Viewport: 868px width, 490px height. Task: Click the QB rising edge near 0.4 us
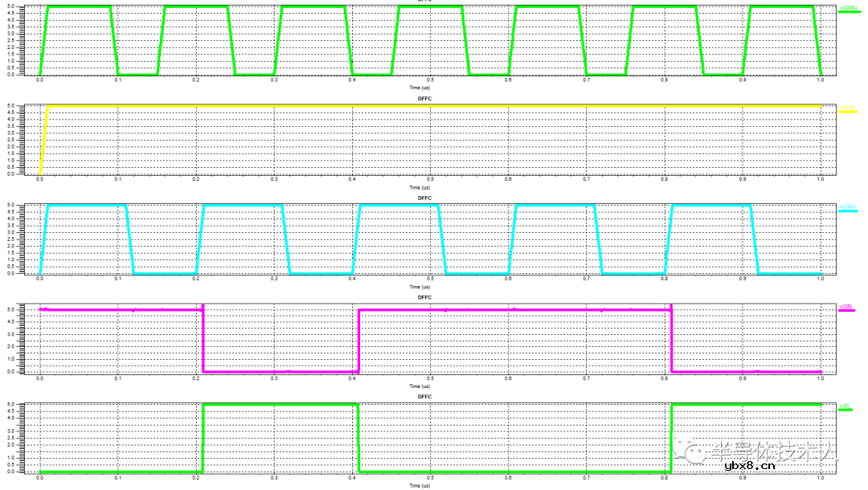[x=358, y=341]
